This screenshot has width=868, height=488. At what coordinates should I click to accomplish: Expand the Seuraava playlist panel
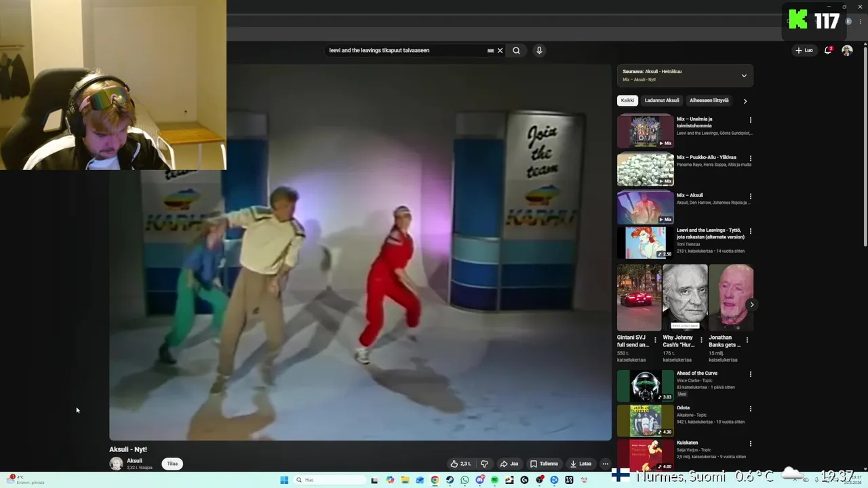tap(744, 75)
